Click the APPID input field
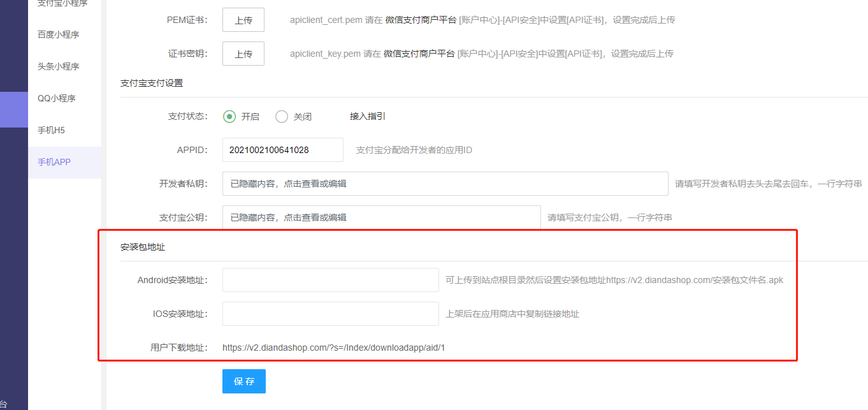The image size is (868, 410). 282,150
